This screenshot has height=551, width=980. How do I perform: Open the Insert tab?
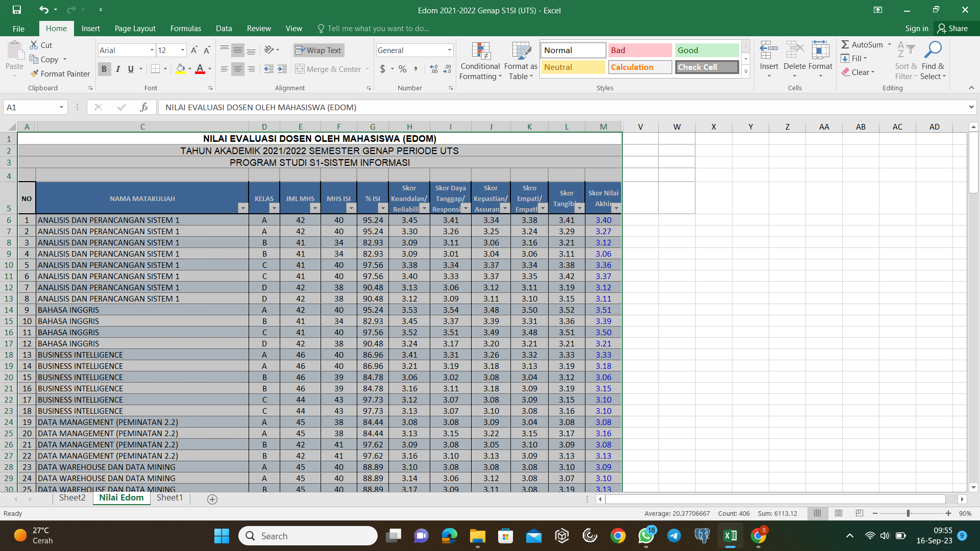[91, 29]
